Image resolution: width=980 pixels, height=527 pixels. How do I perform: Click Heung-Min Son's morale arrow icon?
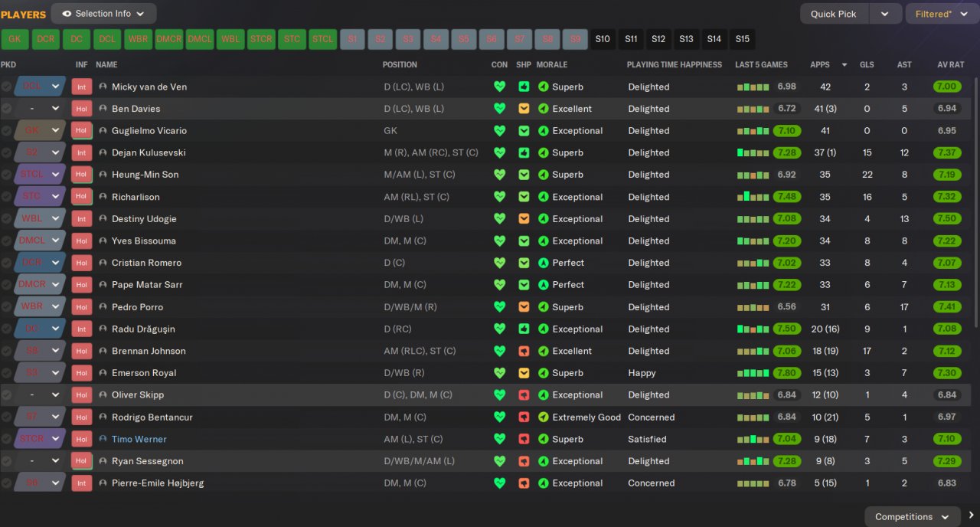coord(544,175)
